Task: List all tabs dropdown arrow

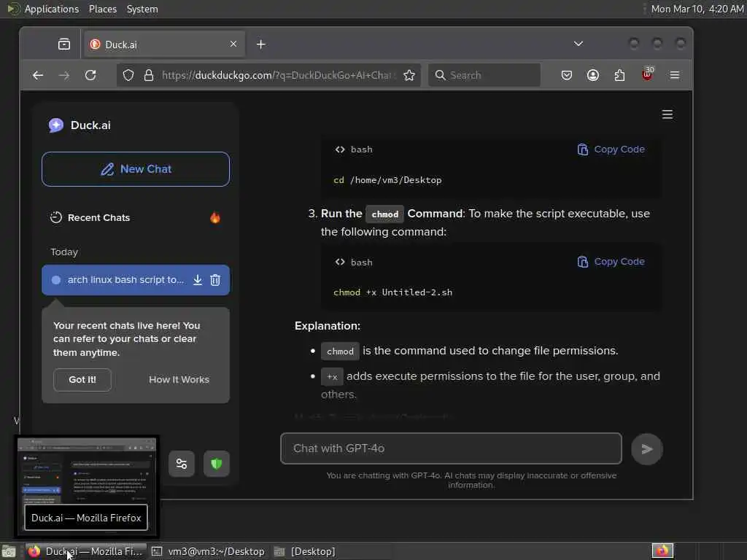Action: tap(578, 44)
